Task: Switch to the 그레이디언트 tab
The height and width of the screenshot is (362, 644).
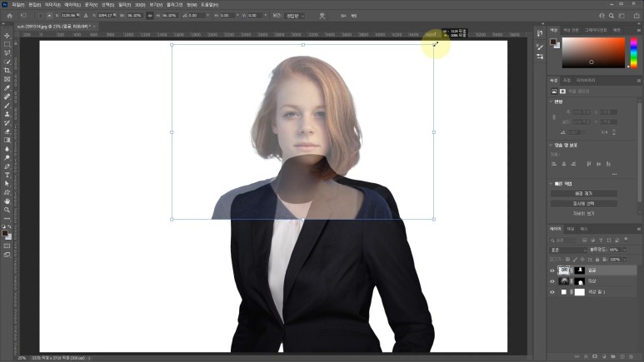Action: (596, 30)
